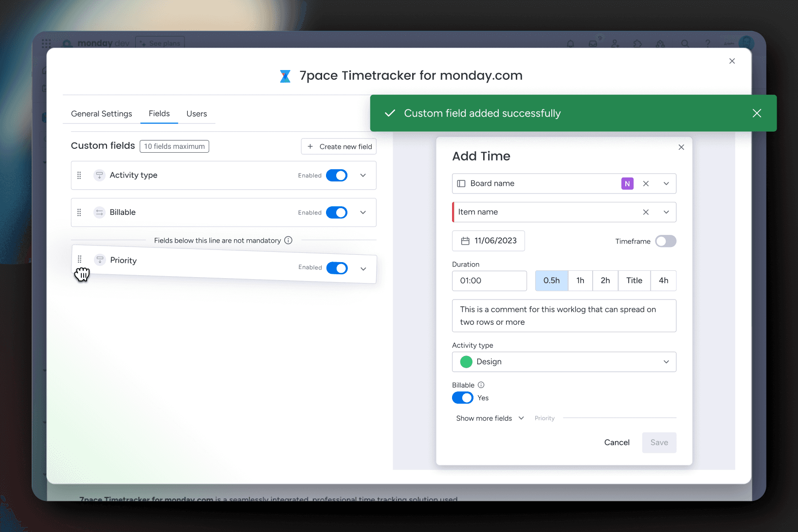The width and height of the screenshot is (798, 532).
Task: Open the monday apps grid menu
Action: 46,43
